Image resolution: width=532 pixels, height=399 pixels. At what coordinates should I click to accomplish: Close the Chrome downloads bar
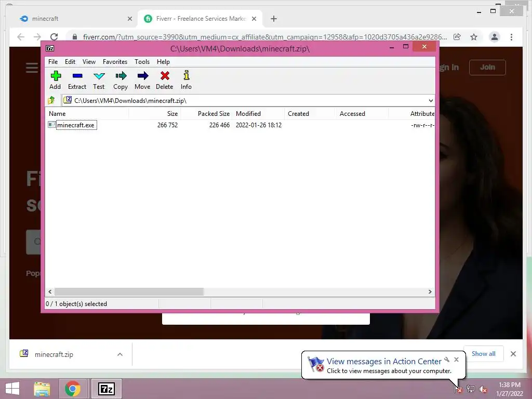[513, 354]
